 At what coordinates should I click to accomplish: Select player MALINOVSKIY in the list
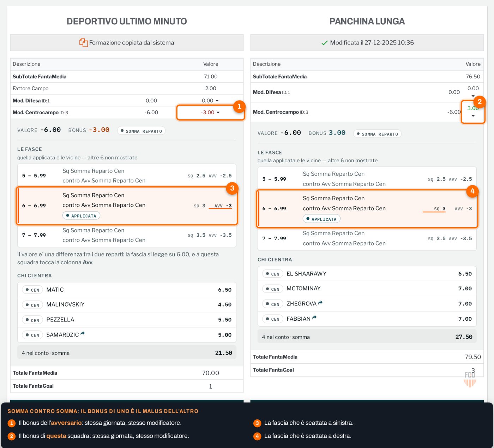pyautogui.click(x=65, y=304)
